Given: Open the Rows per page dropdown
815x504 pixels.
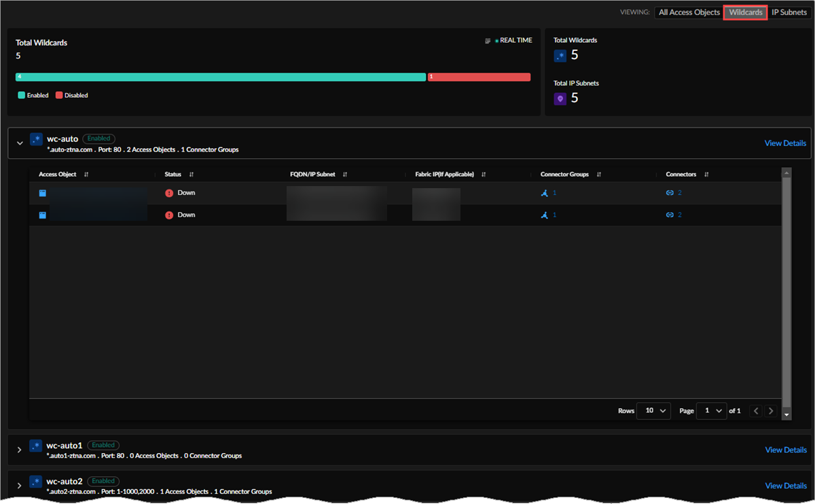Looking at the screenshot, I should tap(653, 411).
